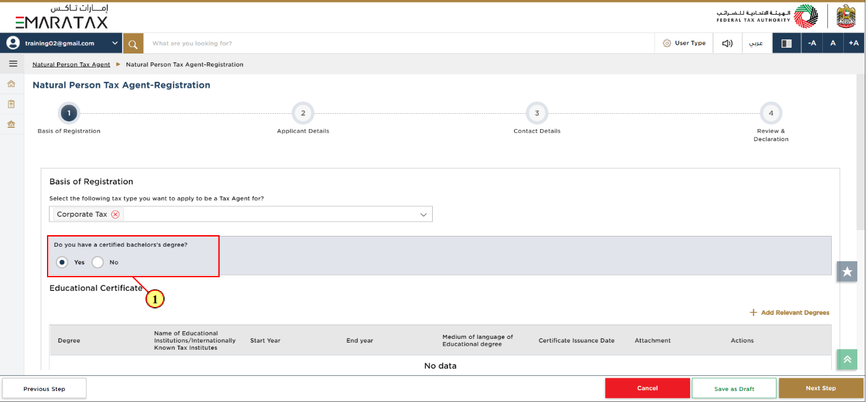868x405 pixels.
Task: Click the EmaraTax logo
Action: pos(62,17)
